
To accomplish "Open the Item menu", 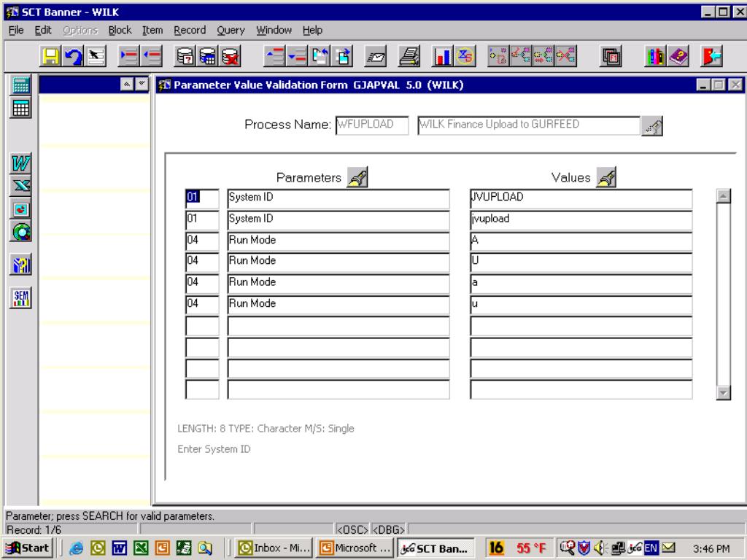I will click(x=152, y=30).
